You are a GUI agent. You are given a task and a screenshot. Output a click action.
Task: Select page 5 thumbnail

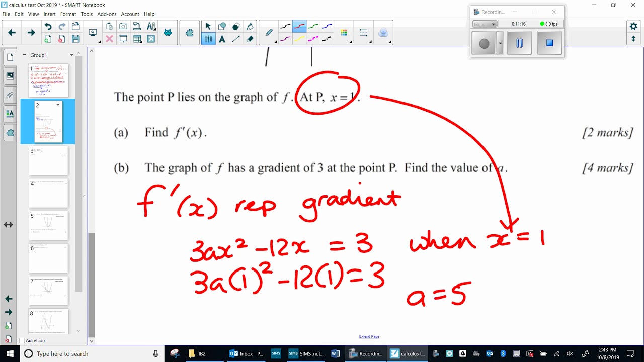(48, 225)
